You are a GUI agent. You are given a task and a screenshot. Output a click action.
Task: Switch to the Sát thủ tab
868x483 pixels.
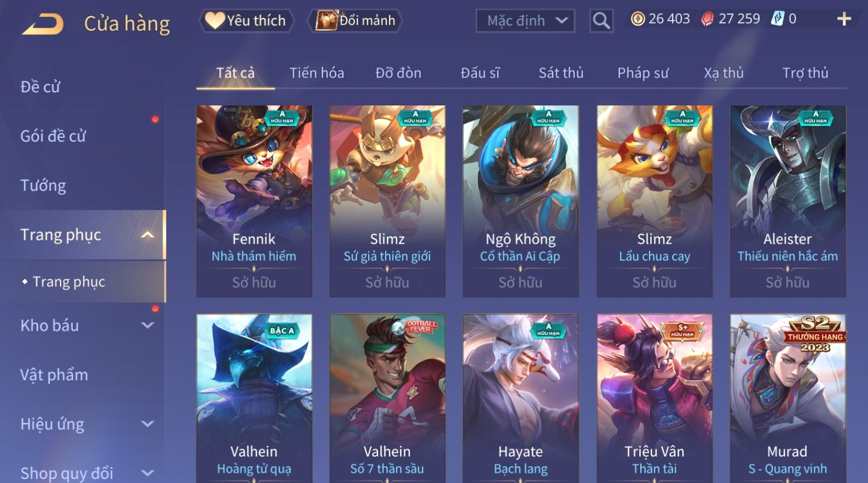click(561, 73)
